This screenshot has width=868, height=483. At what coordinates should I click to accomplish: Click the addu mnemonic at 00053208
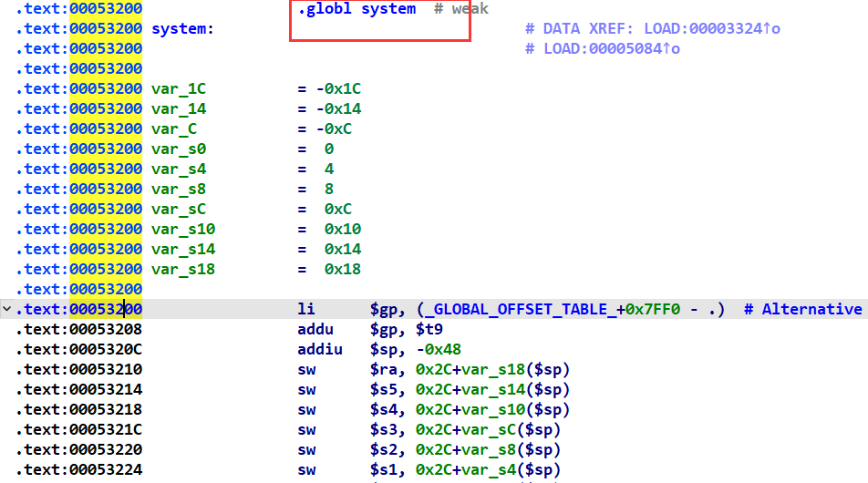coord(315,330)
